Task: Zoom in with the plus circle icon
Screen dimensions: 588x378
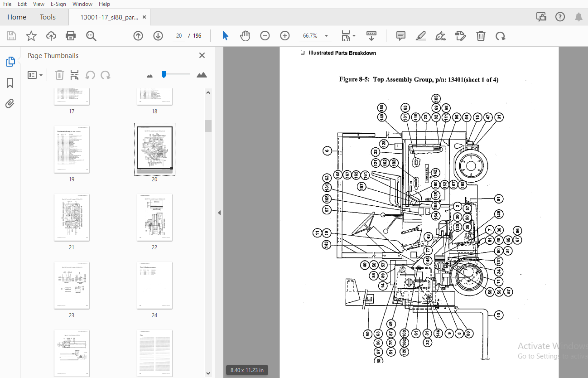Action: coord(285,36)
